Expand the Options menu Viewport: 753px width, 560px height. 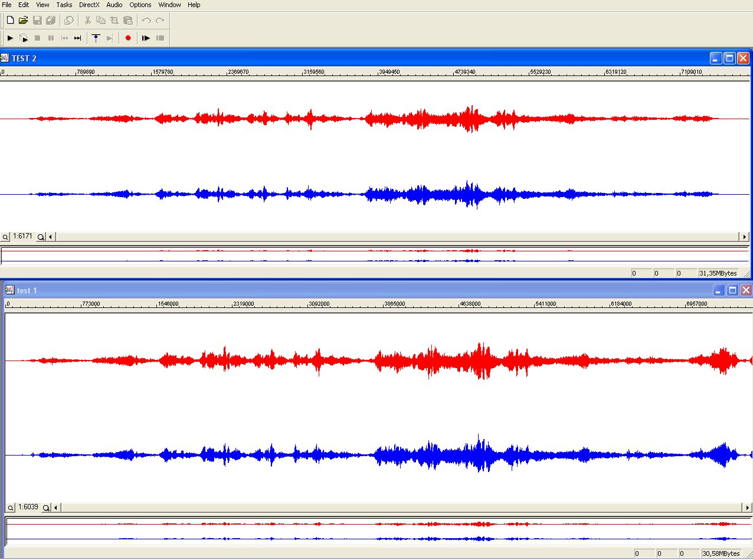(140, 5)
